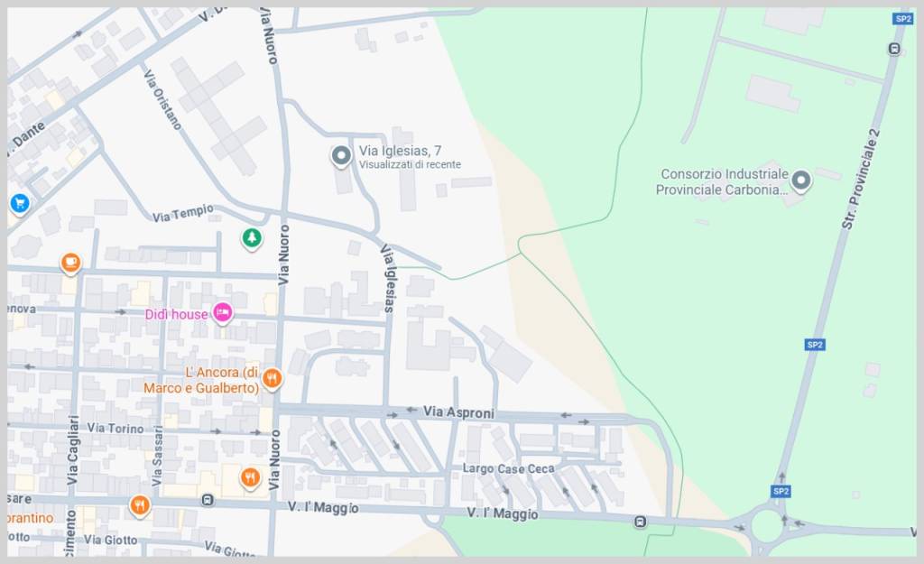
Task: Select the "Via Iglesias, 7" place label
Action: (400, 151)
